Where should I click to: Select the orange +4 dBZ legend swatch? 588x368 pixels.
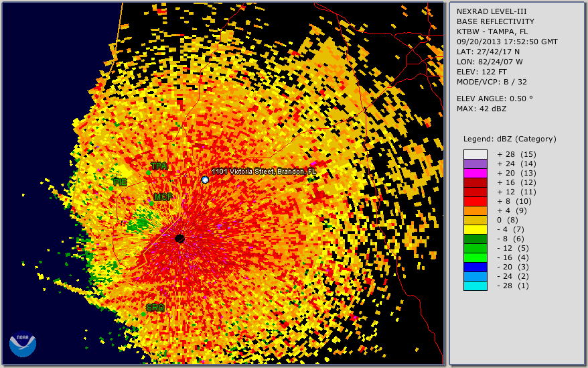coord(475,210)
